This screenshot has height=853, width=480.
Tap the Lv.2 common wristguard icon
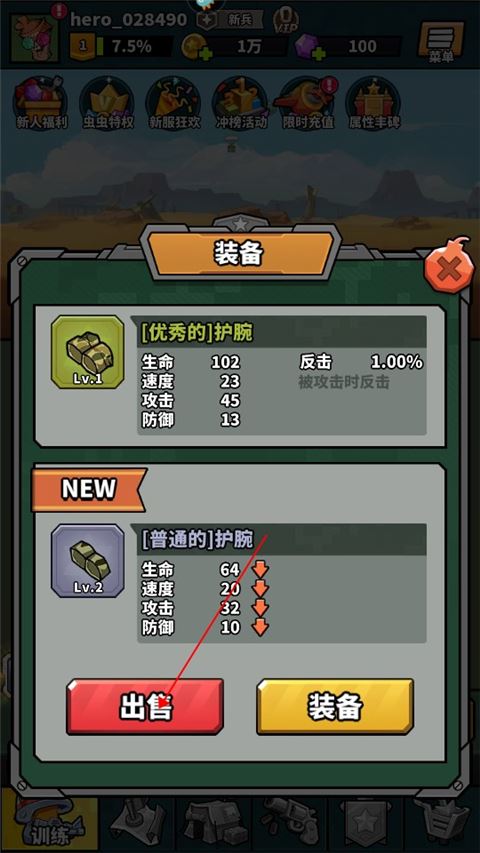pos(88,560)
